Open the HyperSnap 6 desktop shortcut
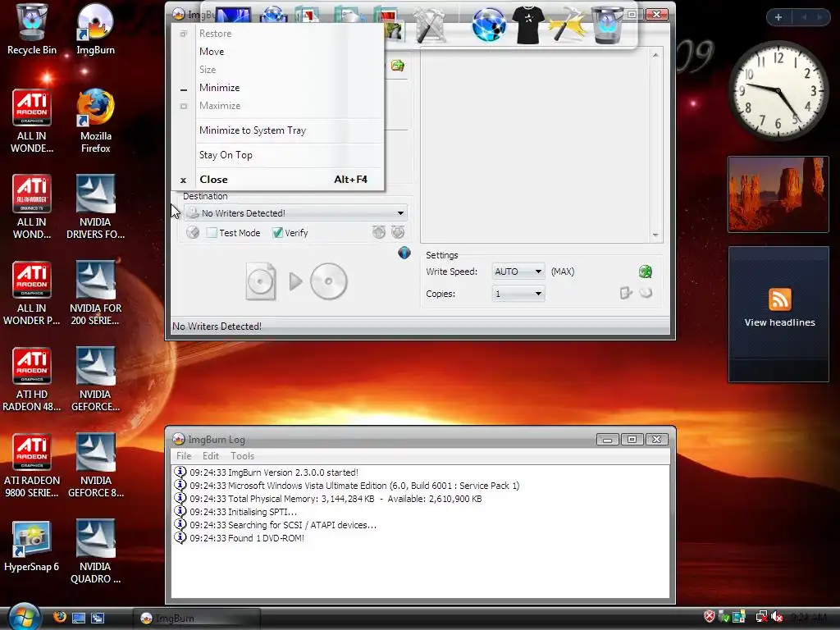This screenshot has height=630, width=840. tap(32, 546)
